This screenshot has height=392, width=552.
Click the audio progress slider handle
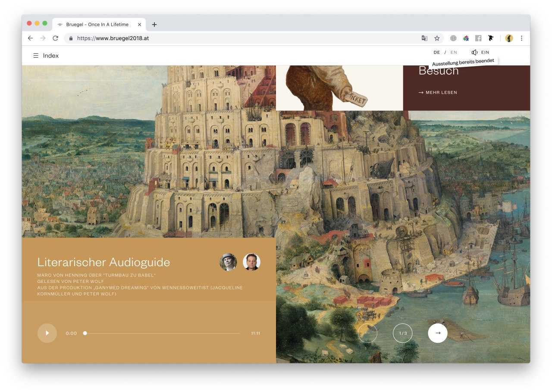85,333
